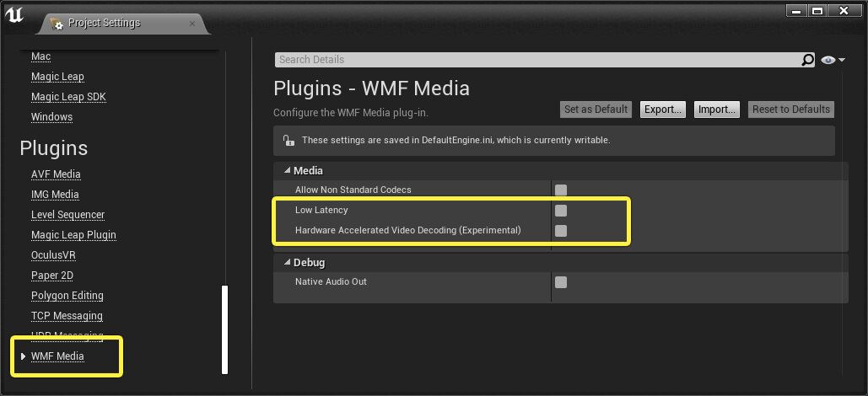Viewport: 868px width, 396px height.
Task: Enable Allow Non Standard Codecs checkbox
Action: pos(561,190)
